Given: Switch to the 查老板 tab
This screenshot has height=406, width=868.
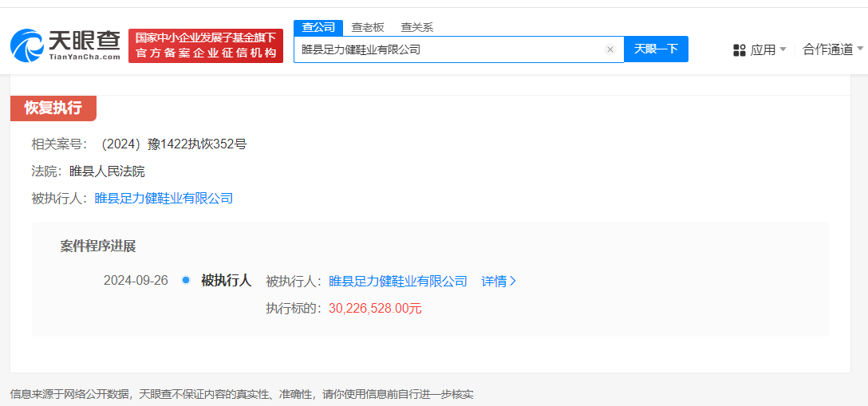Looking at the screenshot, I should point(368,27).
